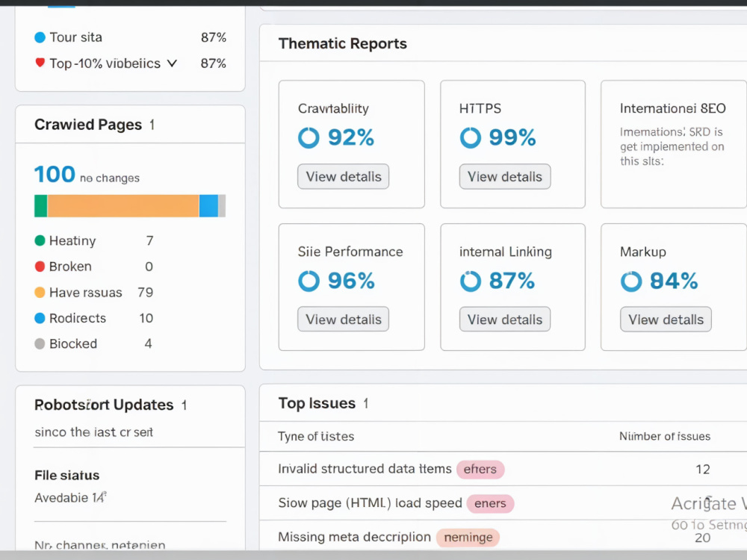Click the Crawlability 92% donut icon
Screen dimensions: 747x560
coord(309,137)
